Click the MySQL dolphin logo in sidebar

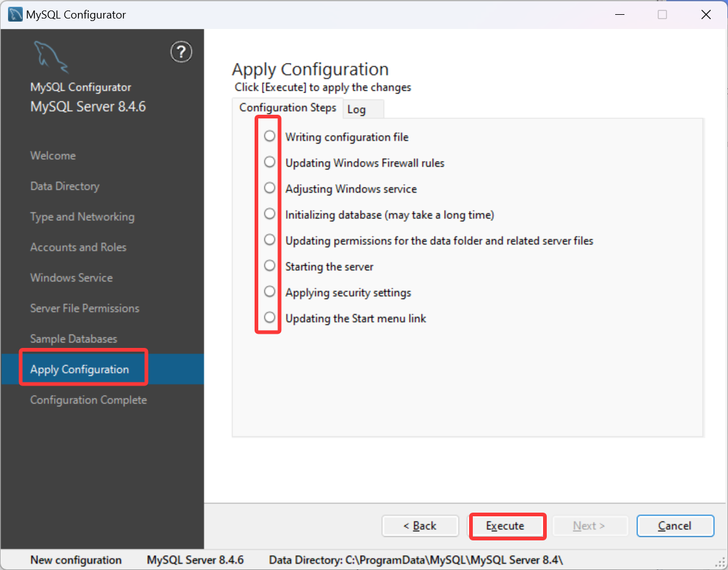pyautogui.click(x=51, y=57)
